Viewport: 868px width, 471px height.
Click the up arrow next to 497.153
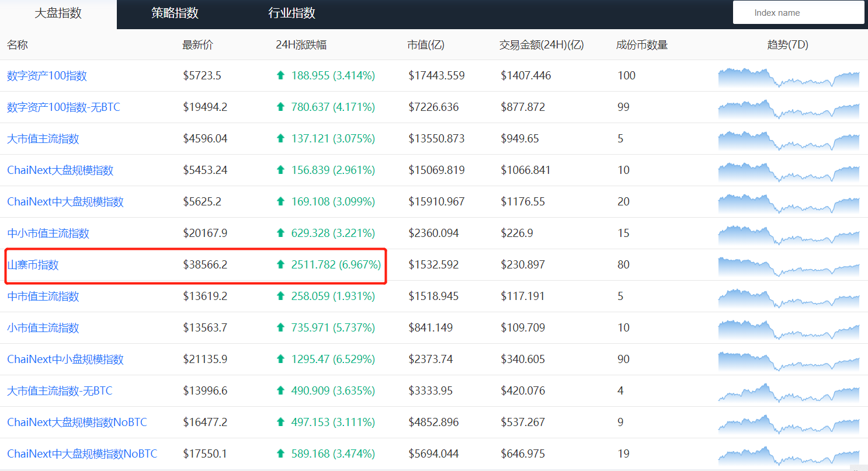tap(281, 422)
